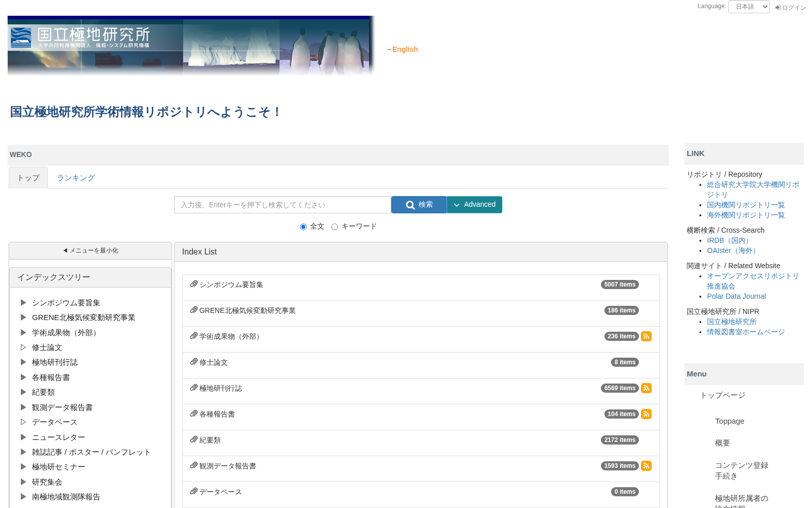The width and height of the screenshot is (812, 508).
Task: Click the paperclip icon beside GRENE北極気候変動研究事業 in Index List
Action: tap(194, 310)
